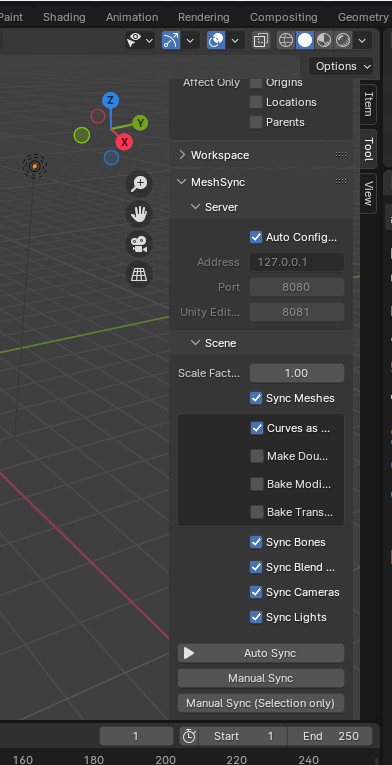Click Manual Sync (Selection only) button
The height and width of the screenshot is (765, 392).
click(x=261, y=703)
